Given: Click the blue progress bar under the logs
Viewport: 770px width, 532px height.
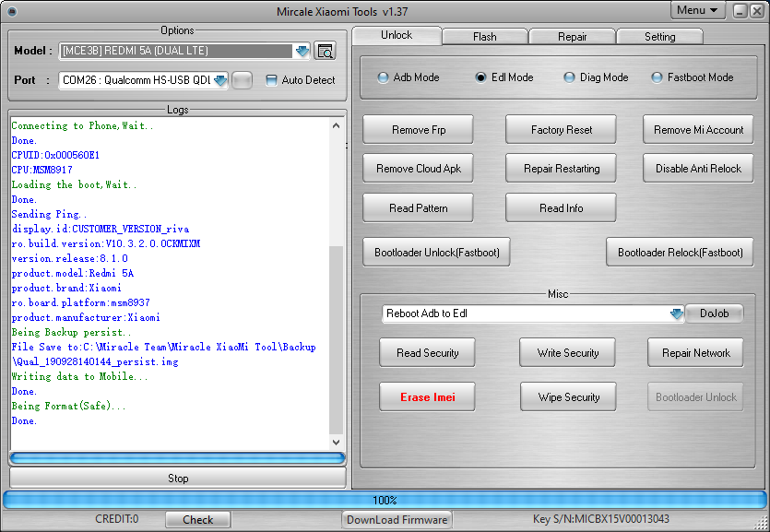Looking at the screenshot, I should (x=177, y=458).
